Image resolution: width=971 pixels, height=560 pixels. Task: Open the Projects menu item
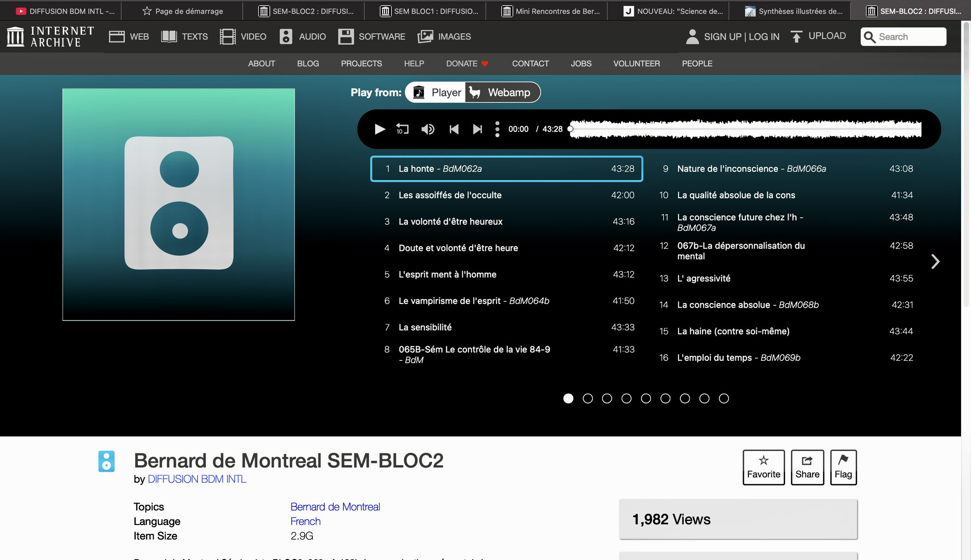coord(361,64)
